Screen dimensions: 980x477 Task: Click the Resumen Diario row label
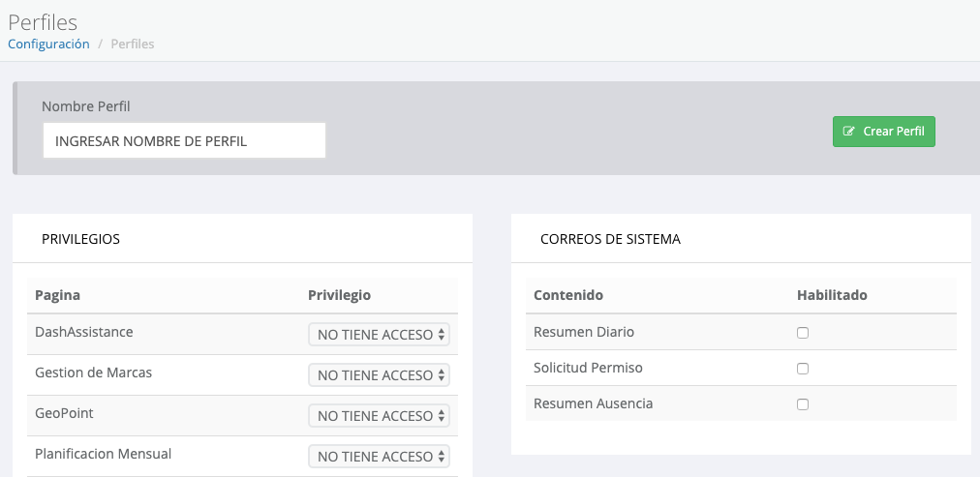[584, 332]
